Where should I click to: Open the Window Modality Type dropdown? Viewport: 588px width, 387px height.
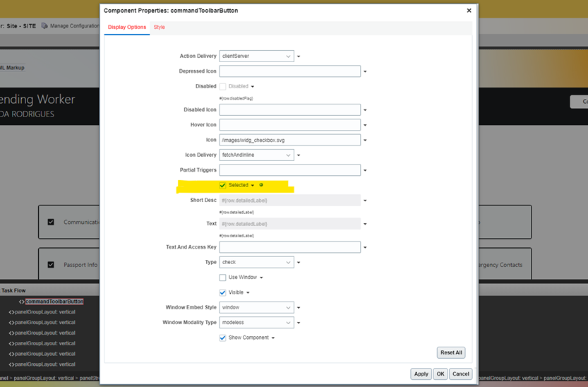[256, 323]
